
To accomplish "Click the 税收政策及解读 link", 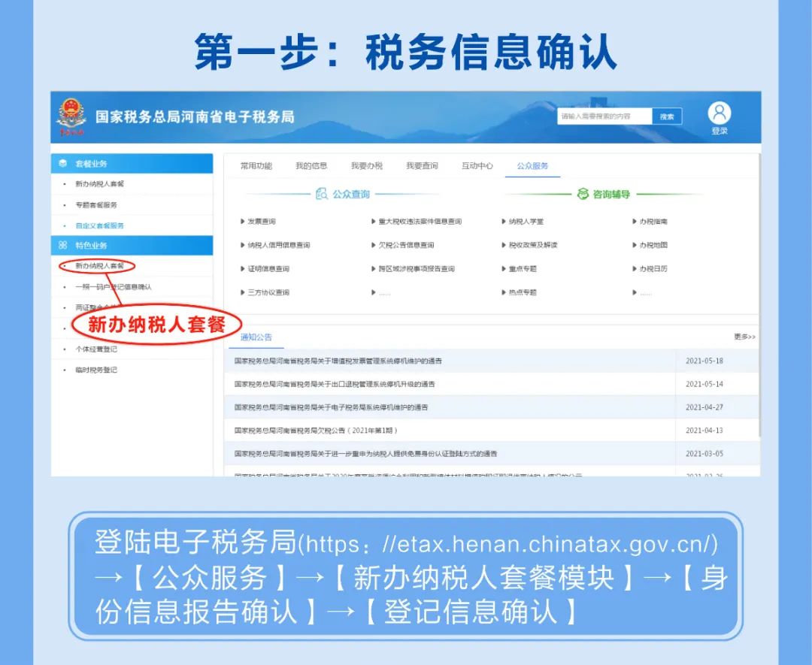I will click(x=533, y=245).
